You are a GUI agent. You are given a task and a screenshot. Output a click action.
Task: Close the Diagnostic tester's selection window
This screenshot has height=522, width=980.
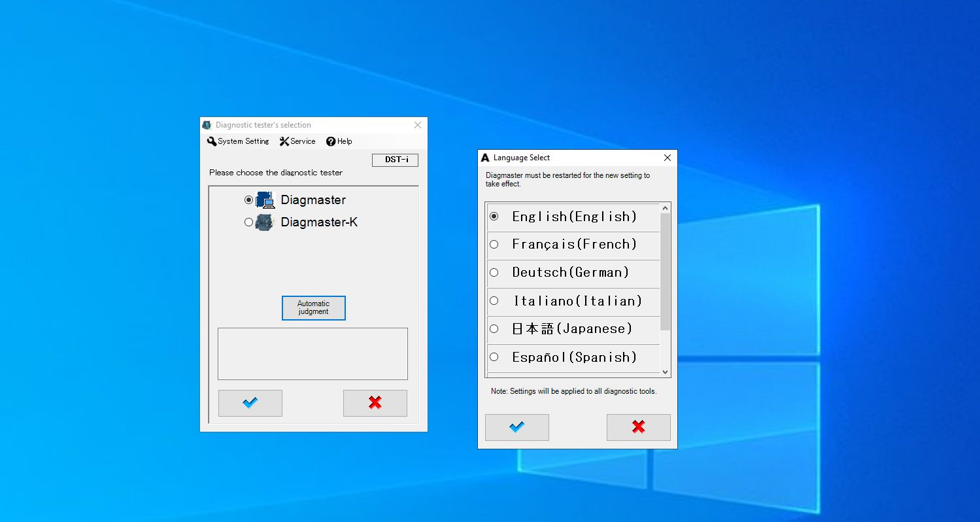(418, 125)
